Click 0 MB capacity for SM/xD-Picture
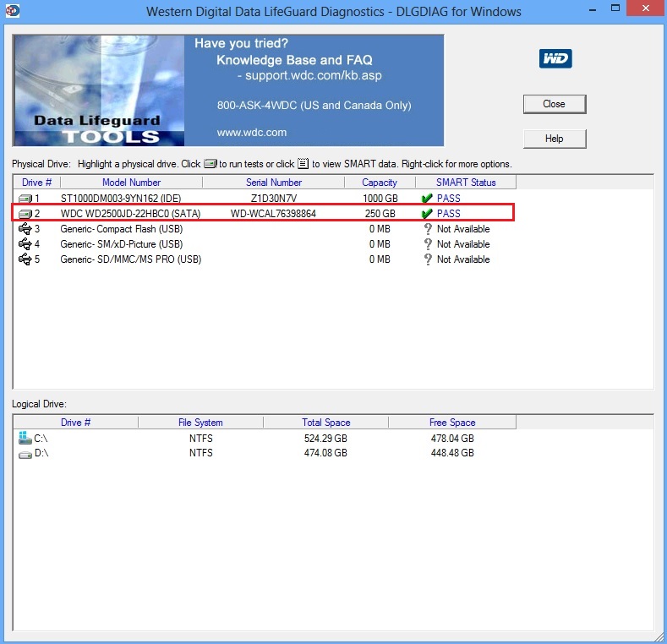 pyautogui.click(x=380, y=244)
